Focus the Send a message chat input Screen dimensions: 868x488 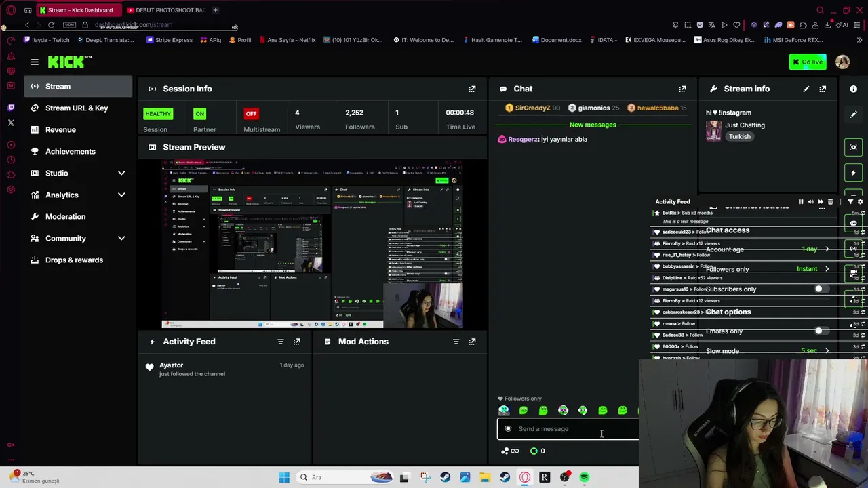[x=568, y=429]
